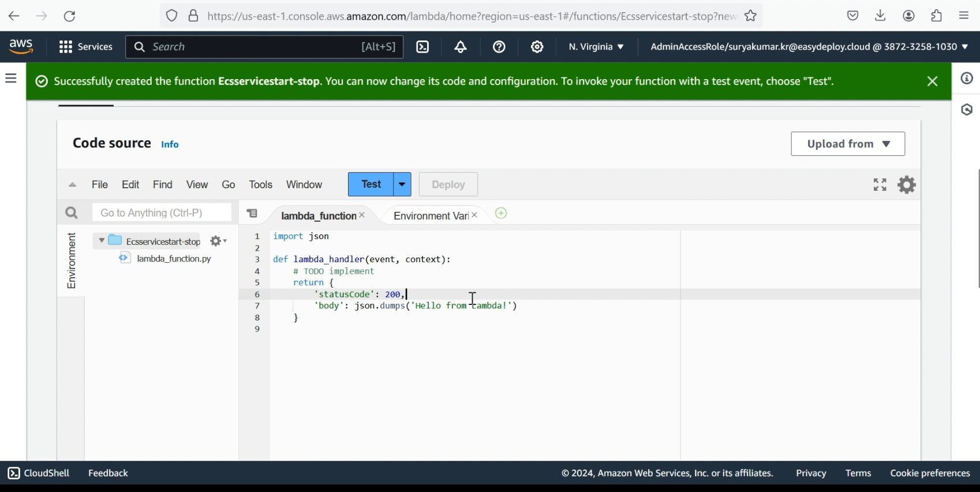The height and width of the screenshot is (492, 980).
Task: Open the Upload from dropdown
Action: [848, 144]
